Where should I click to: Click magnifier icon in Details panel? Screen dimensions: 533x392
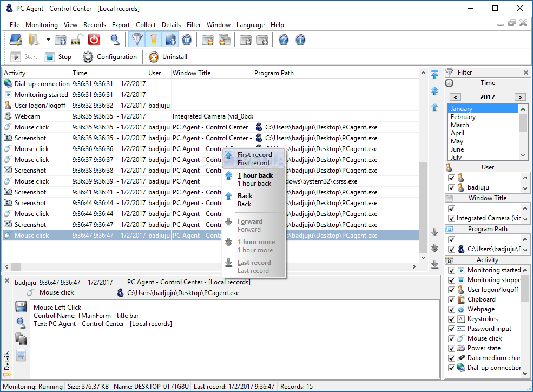pyautogui.click(x=21, y=323)
